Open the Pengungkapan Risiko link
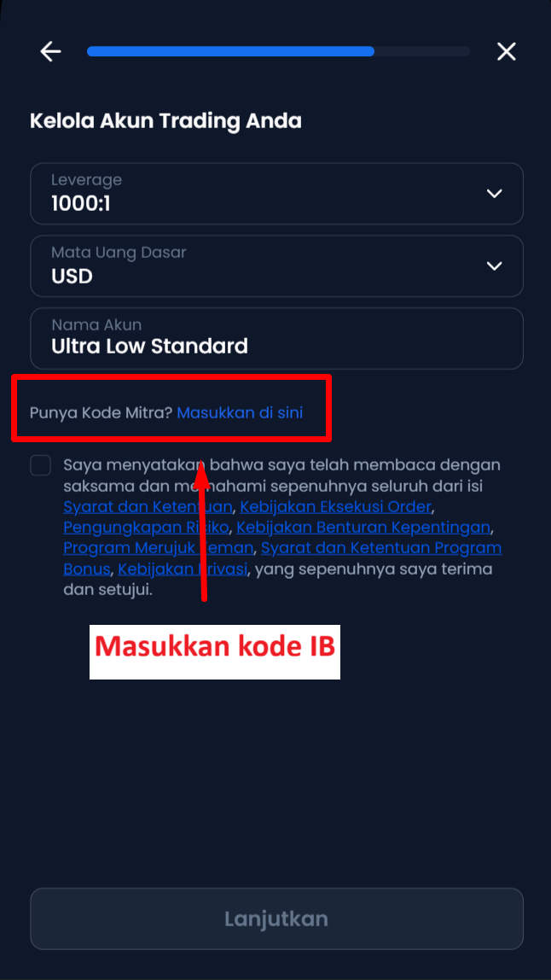This screenshot has height=980, width=551. [146, 527]
